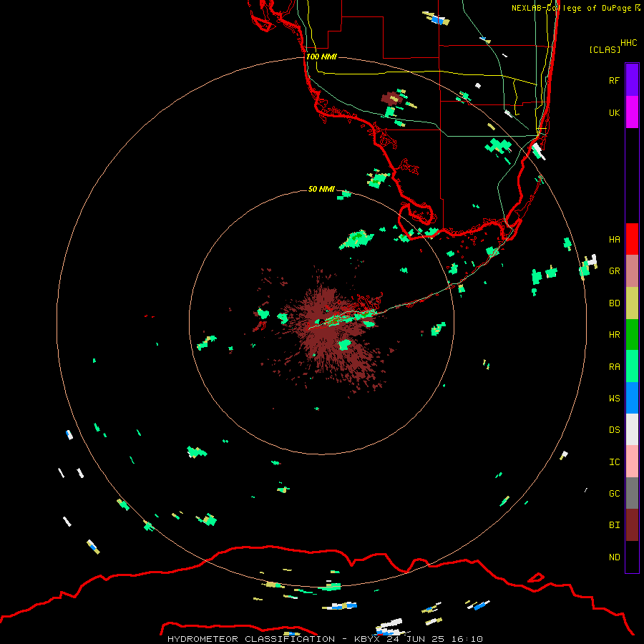Click the ND legend label
This screenshot has width=644, height=644.
(614, 557)
